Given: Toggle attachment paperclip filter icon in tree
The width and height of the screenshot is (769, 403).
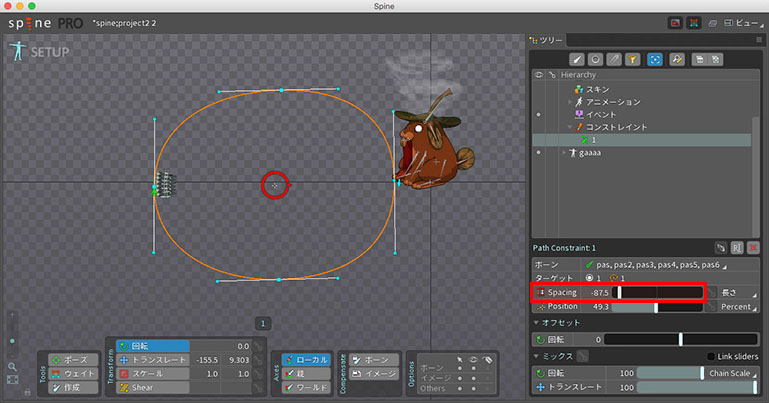Looking at the screenshot, I should pos(614,60).
